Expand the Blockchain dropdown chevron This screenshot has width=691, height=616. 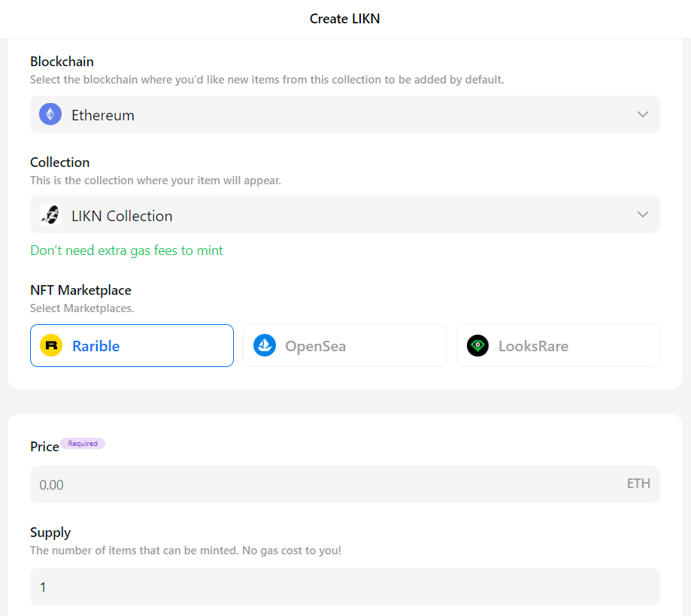pos(642,114)
